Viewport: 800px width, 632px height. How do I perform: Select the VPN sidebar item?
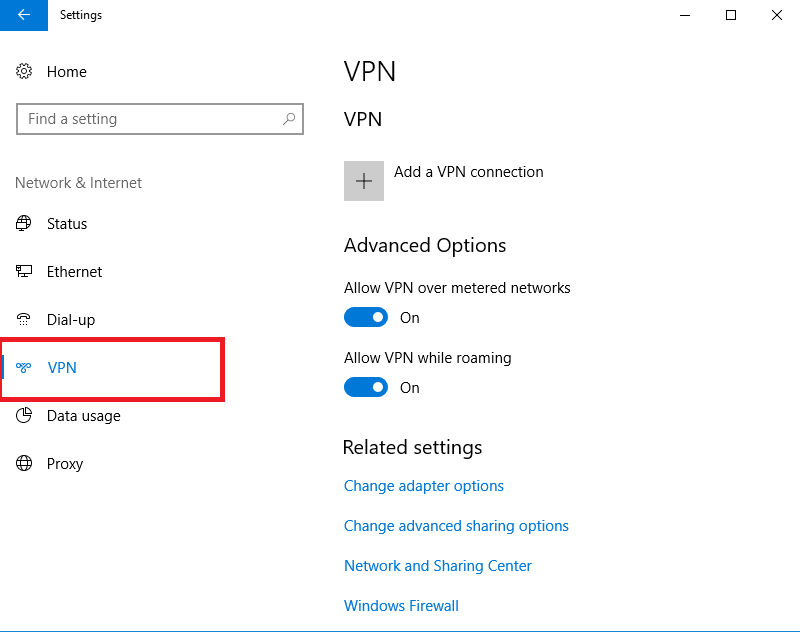(112, 368)
